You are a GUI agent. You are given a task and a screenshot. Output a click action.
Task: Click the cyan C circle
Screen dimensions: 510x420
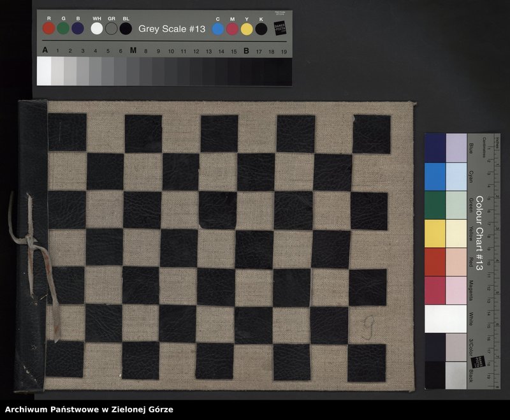(218, 29)
